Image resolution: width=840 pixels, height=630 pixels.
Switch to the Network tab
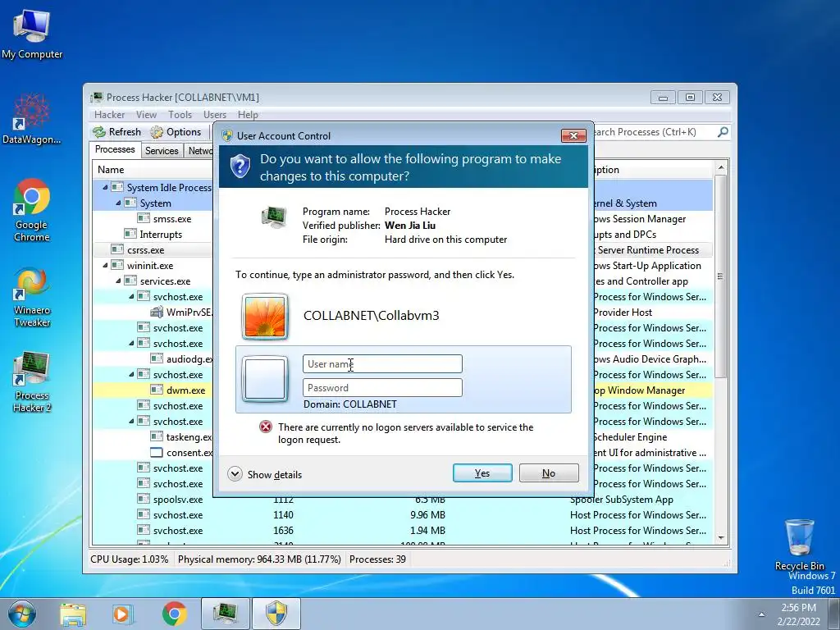200,151
